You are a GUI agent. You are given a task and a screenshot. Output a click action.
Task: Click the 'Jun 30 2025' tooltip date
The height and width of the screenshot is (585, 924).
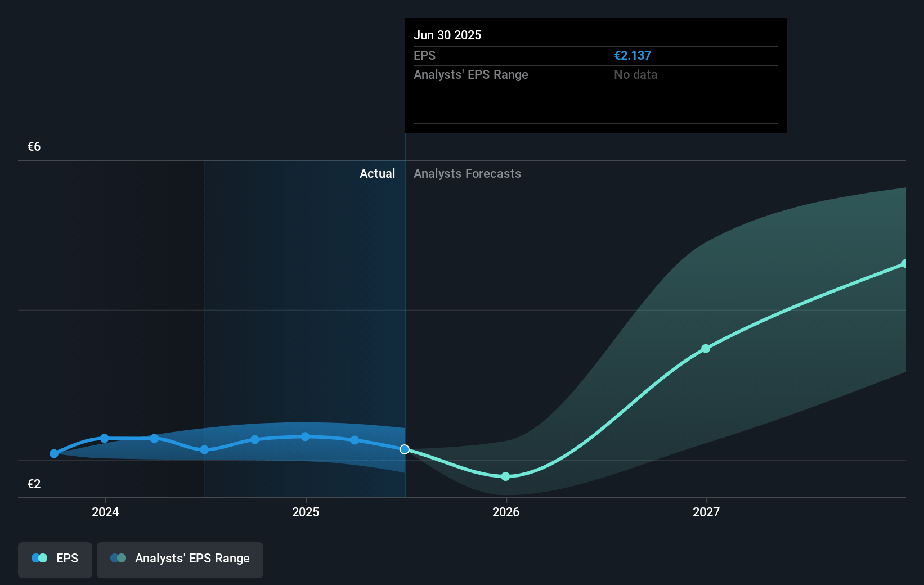point(447,35)
